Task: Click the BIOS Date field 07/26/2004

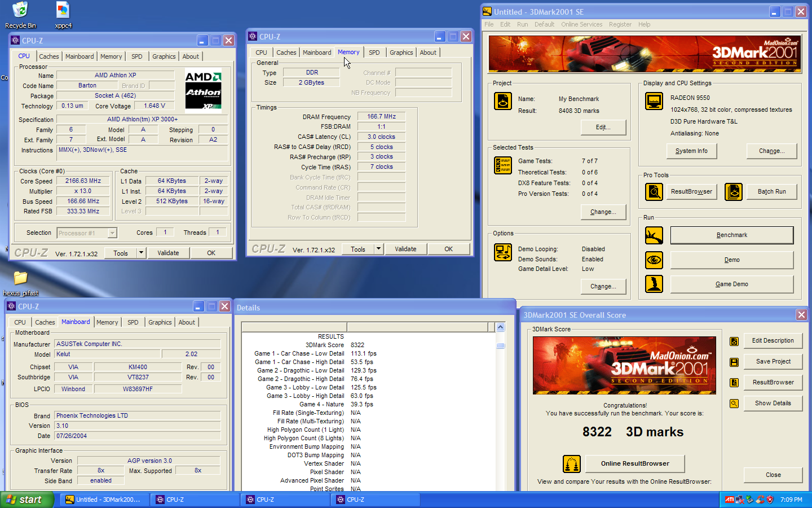Action: click(137, 436)
